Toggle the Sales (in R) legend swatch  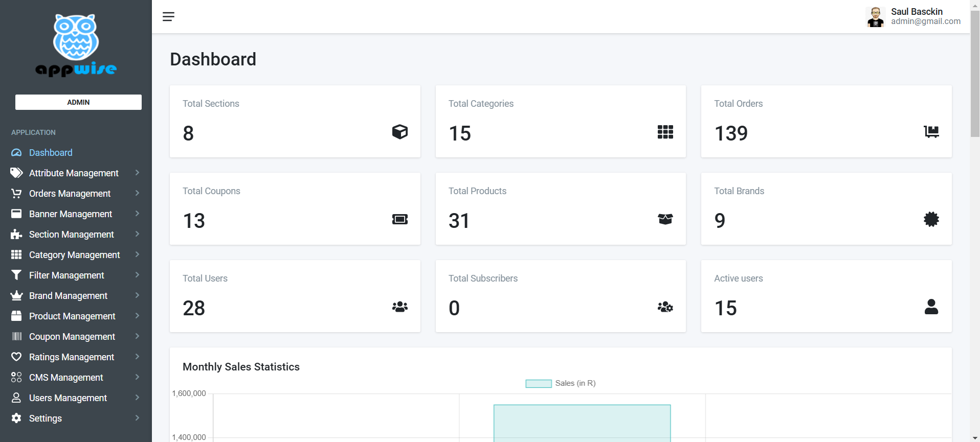539,384
